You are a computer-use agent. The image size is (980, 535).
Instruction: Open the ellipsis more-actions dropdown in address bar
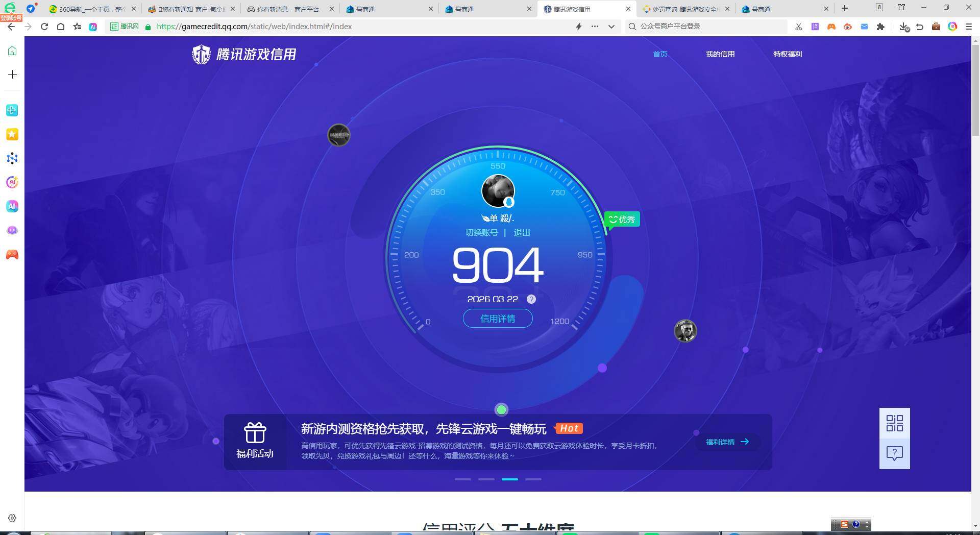click(595, 27)
